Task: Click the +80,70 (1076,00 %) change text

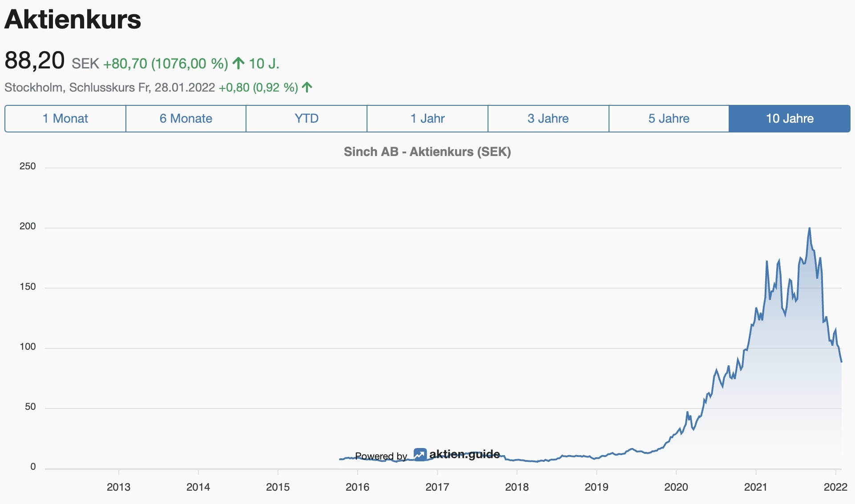Action: [x=165, y=64]
